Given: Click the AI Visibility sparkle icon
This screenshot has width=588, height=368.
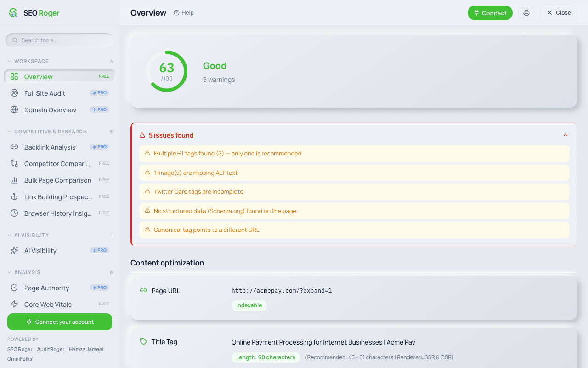Looking at the screenshot, I should click(x=14, y=251).
